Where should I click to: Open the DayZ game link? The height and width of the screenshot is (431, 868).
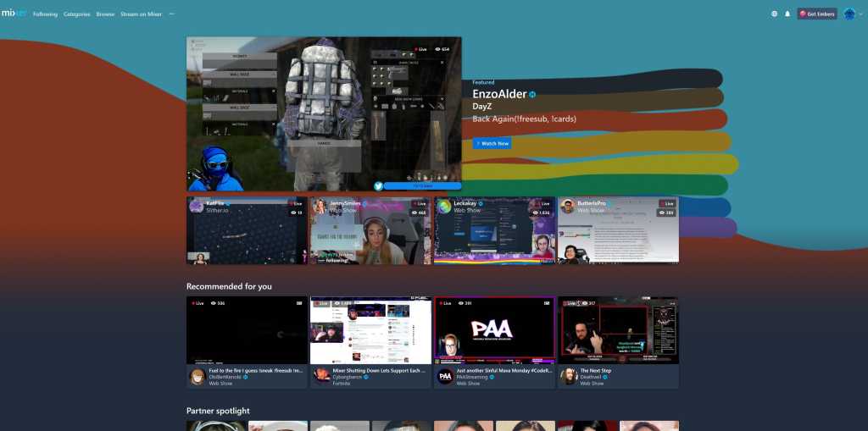[x=481, y=106]
